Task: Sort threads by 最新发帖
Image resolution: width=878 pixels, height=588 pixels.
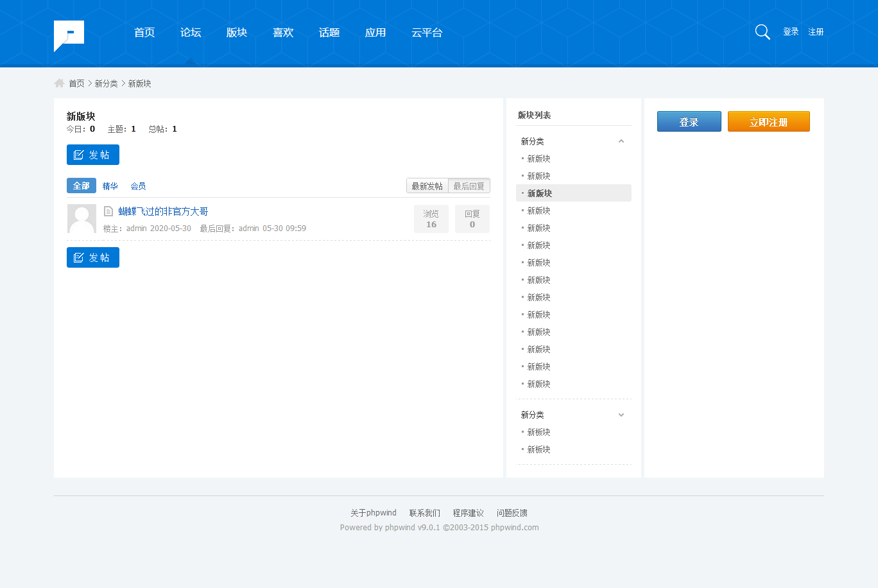Action: [427, 186]
